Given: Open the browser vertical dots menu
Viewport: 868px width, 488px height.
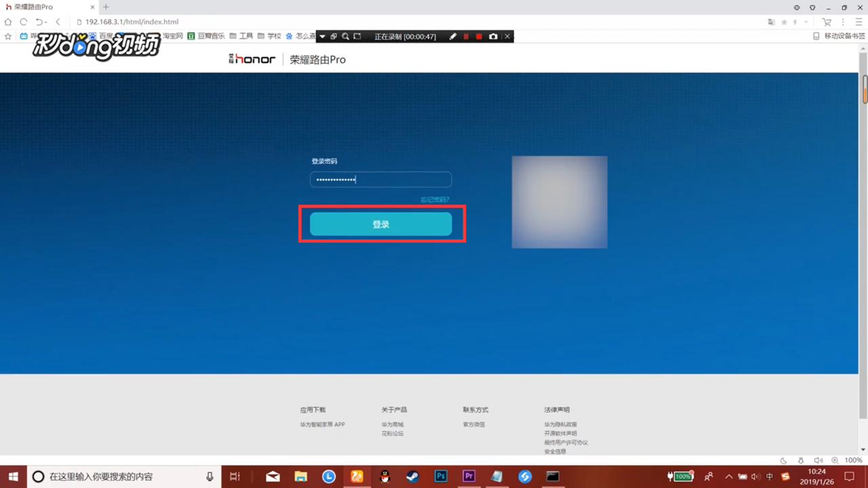Looking at the screenshot, I should [844, 22].
